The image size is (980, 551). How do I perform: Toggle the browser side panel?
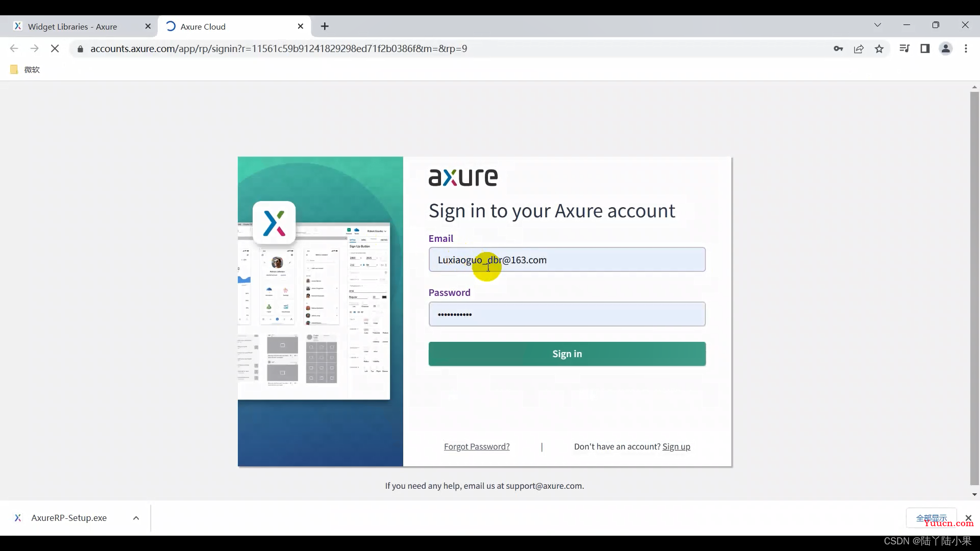pyautogui.click(x=925, y=48)
